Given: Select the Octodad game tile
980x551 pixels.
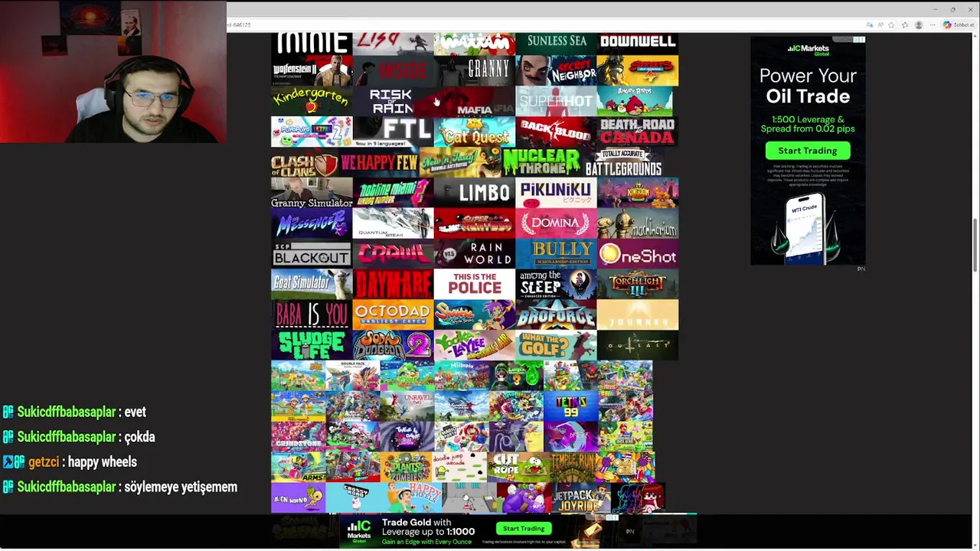Looking at the screenshot, I should point(393,315).
